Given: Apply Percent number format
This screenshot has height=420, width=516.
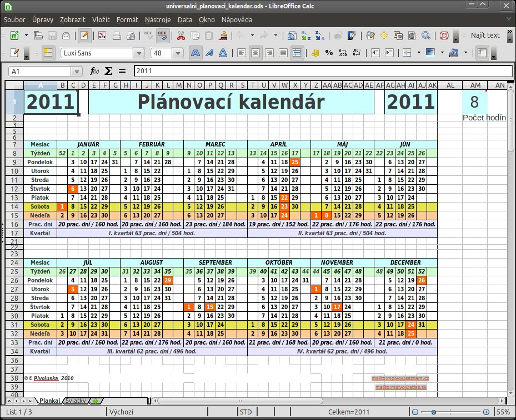Looking at the screenshot, I should coord(329,53).
